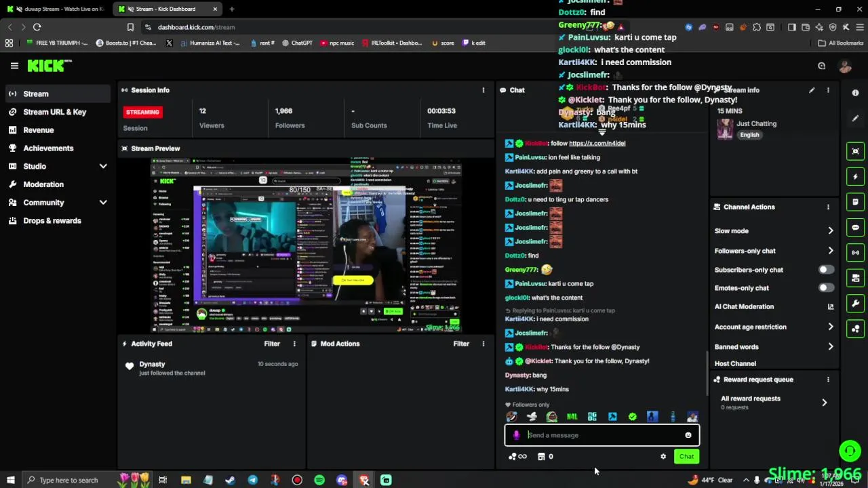Click info icon in right sidebar
The width and height of the screenshot is (868, 488).
coord(856,93)
